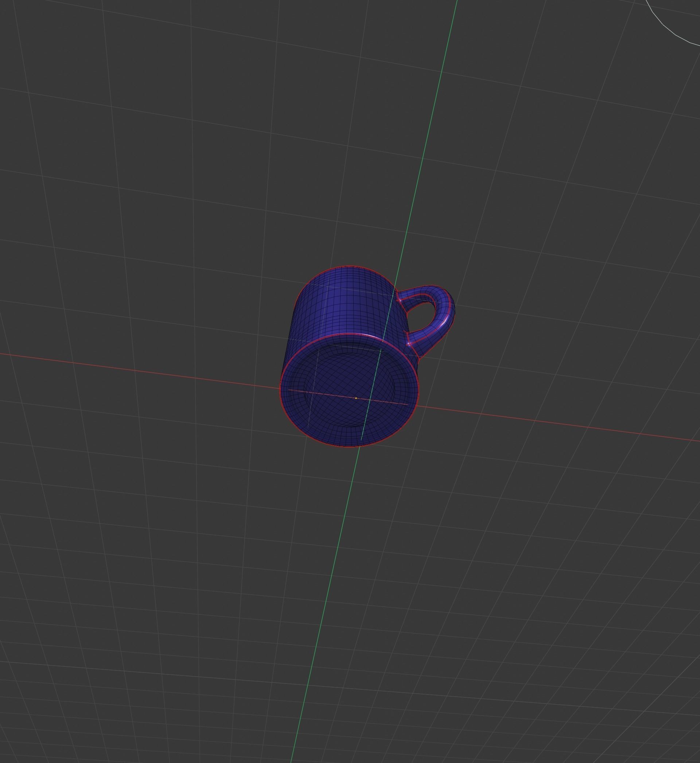Screen dimensions: 700x763
Task: Click the mug's orange origin point
Action: pyautogui.click(x=356, y=398)
